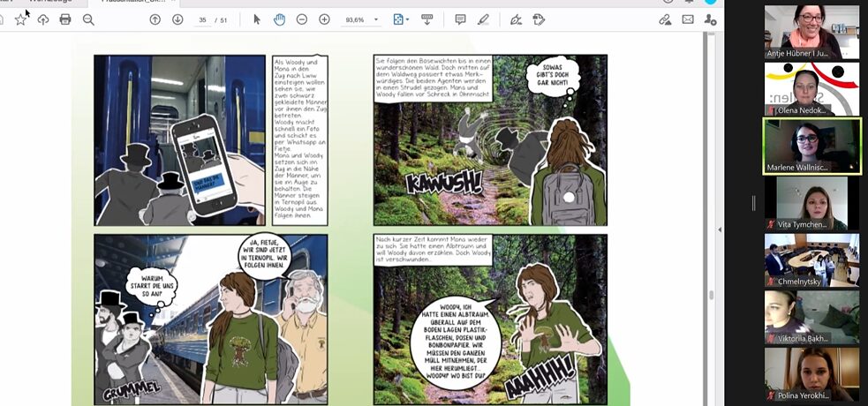Image resolution: width=868 pixels, height=406 pixels.
Task: Select the Chmelnytsky room video thumbnail
Action: [x=811, y=260]
